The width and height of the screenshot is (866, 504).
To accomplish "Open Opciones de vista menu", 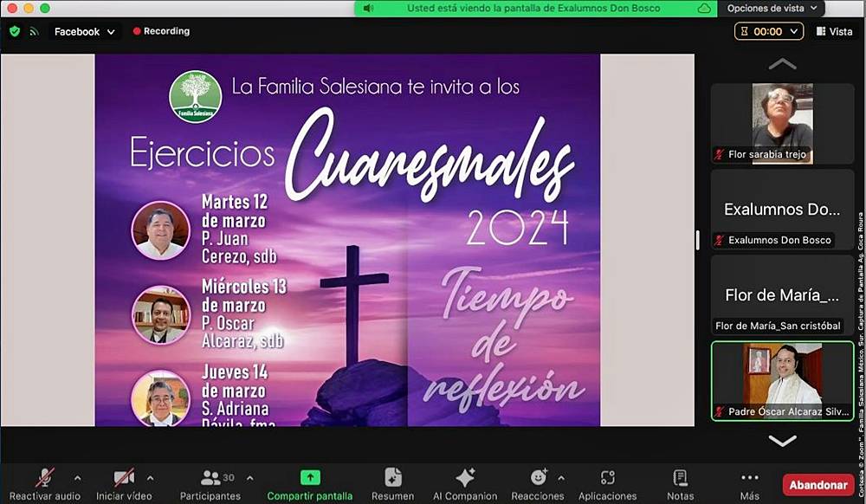I will [x=771, y=9].
